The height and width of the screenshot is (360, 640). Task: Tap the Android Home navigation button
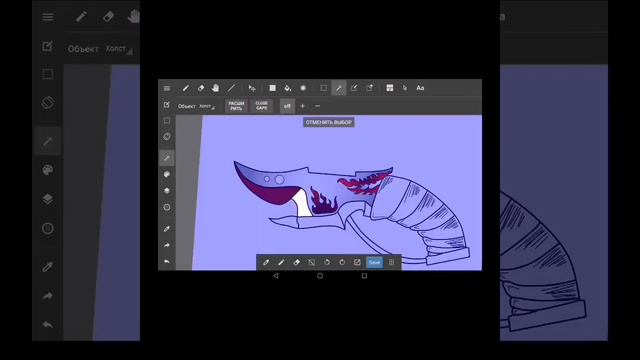point(320,276)
